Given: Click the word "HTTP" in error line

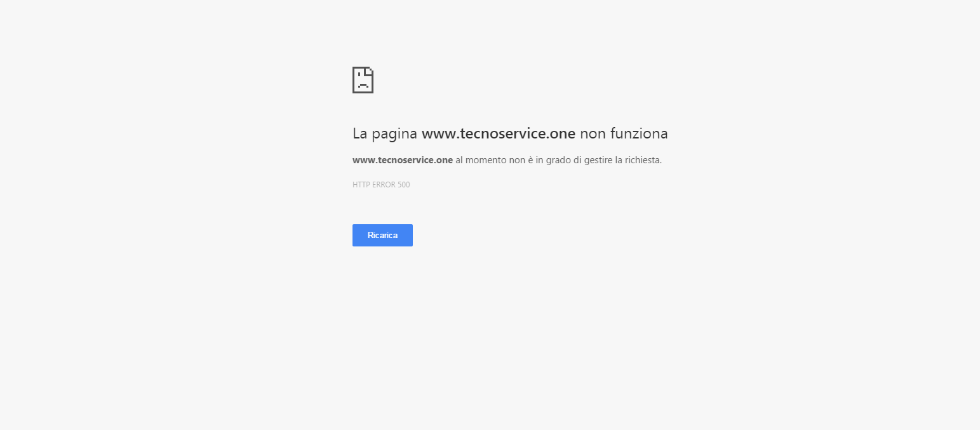Looking at the screenshot, I should tap(360, 185).
